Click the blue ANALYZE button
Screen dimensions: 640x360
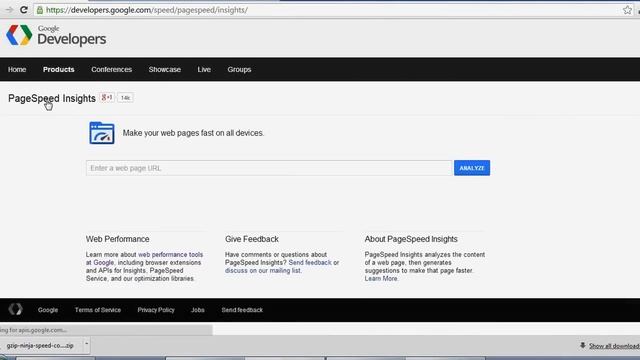pos(472,168)
